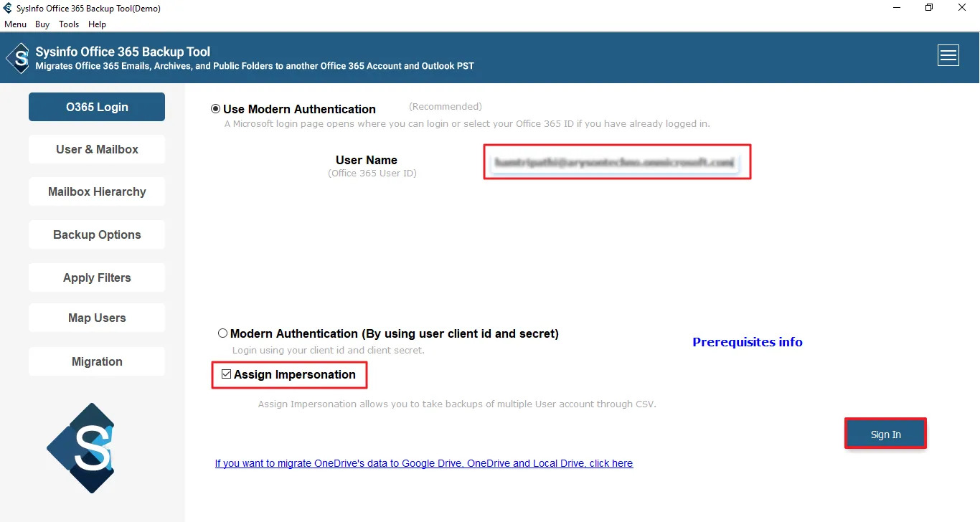The image size is (980, 522).
Task: Click the Sysinfo Office 365 Backup Tool title
Action: pyautogui.click(x=123, y=52)
